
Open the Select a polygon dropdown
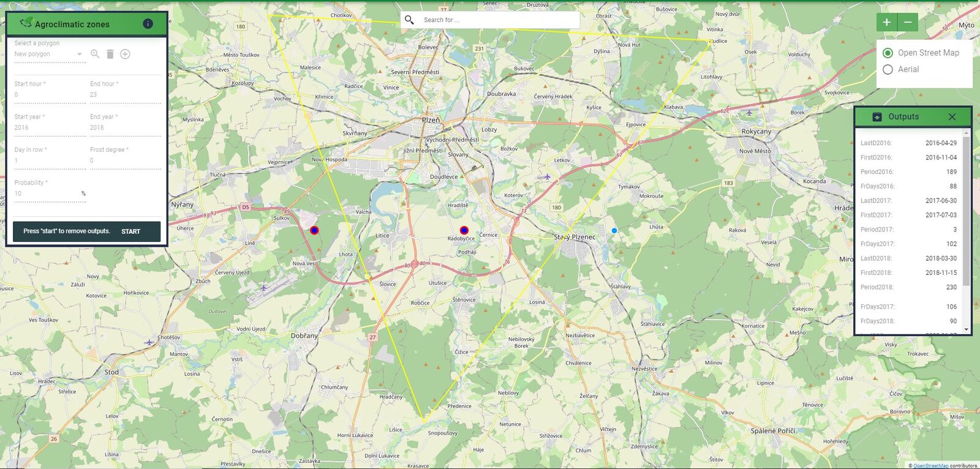(x=48, y=54)
